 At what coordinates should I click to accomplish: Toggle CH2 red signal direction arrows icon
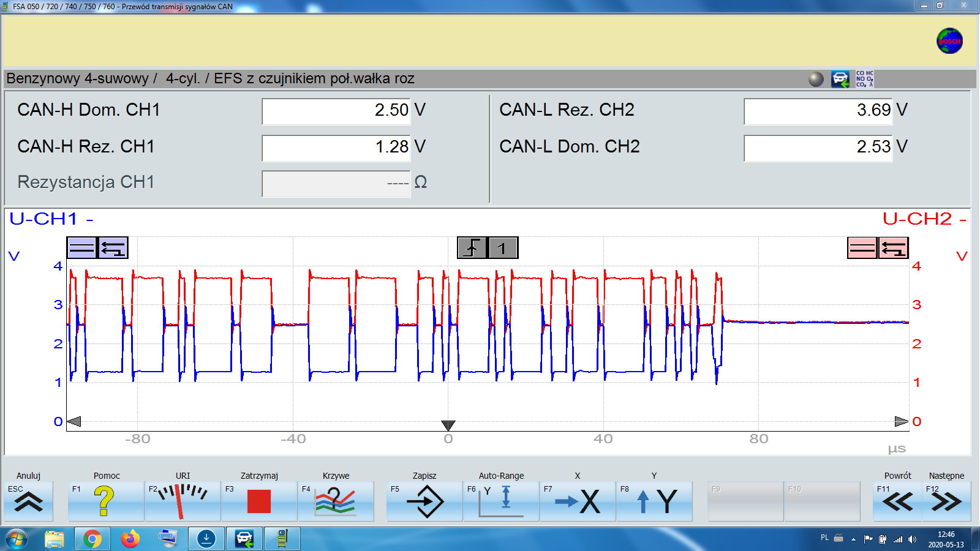(x=893, y=248)
